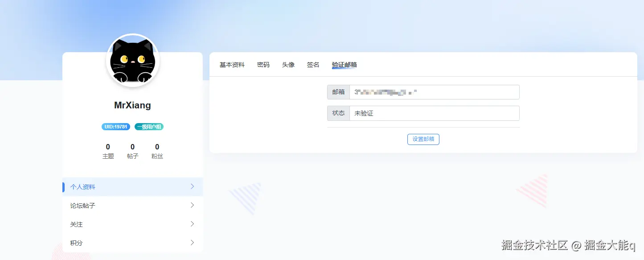Click the 状态 field showing 未验证
The image size is (644, 260).
click(x=435, y=113)
